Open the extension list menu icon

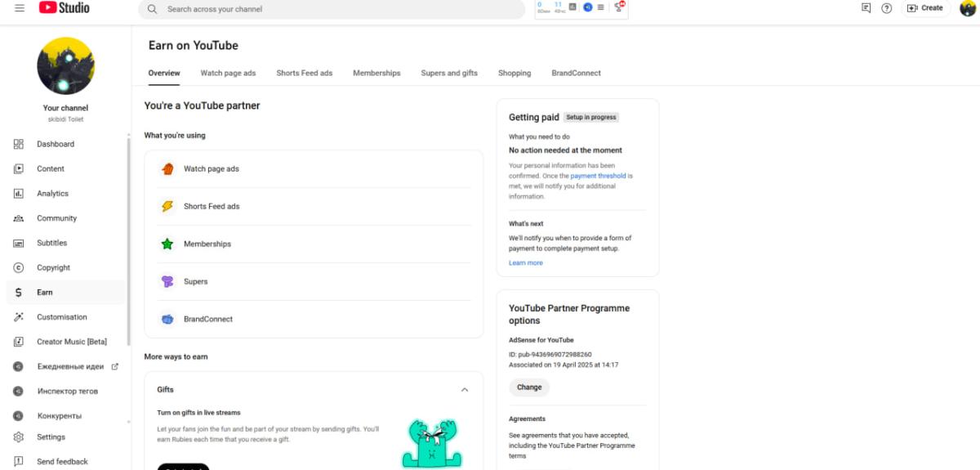pos(601,7)
